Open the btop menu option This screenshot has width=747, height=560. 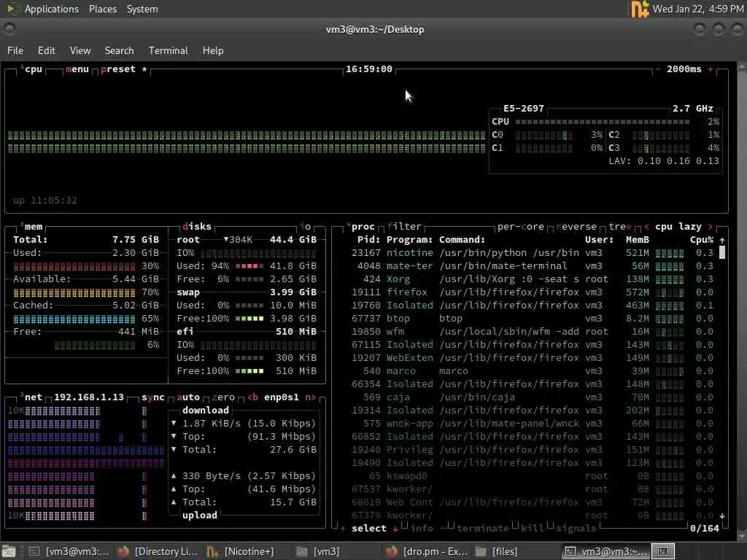(x=77, y=69)
